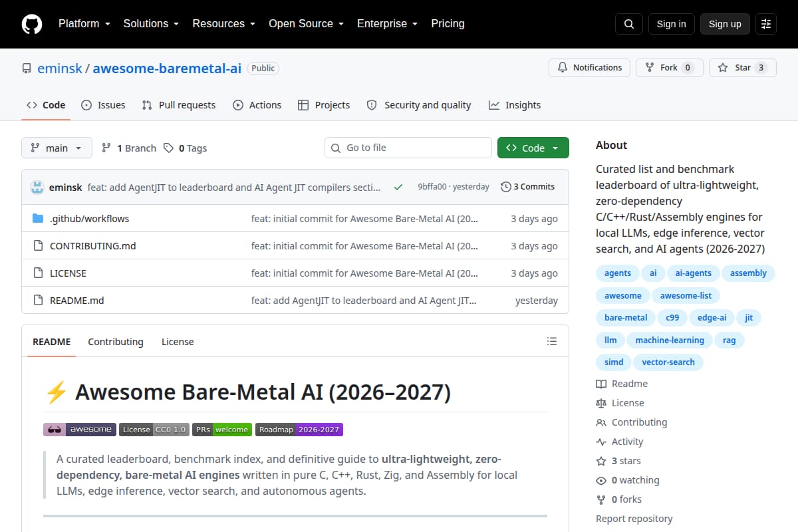Click the CONTRIBUTING.md file icon
This screenshot has width=798, height=532.
(38, 246)
